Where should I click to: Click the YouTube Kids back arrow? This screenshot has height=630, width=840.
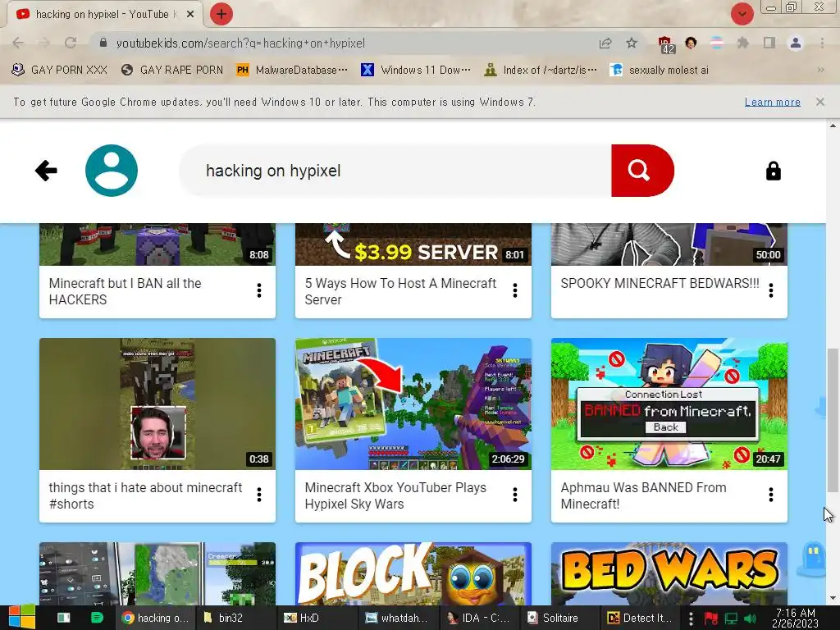point(46,171)
